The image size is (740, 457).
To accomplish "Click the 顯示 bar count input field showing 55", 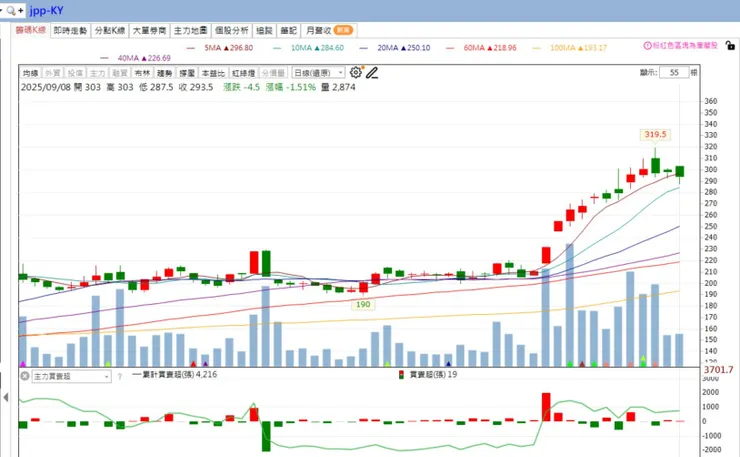I will coord(673,73).
